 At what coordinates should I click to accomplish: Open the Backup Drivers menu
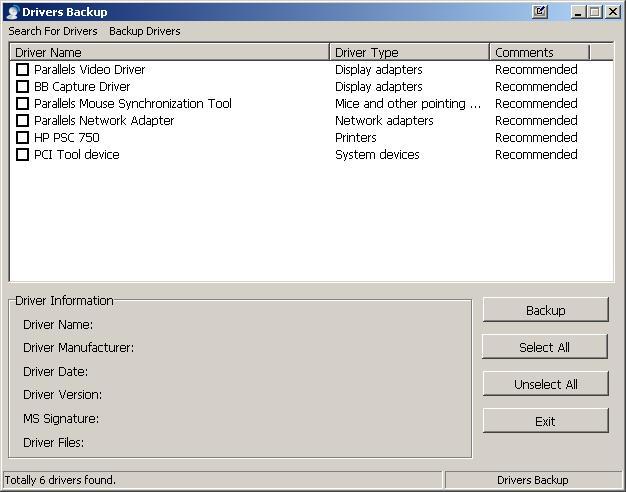145,31
